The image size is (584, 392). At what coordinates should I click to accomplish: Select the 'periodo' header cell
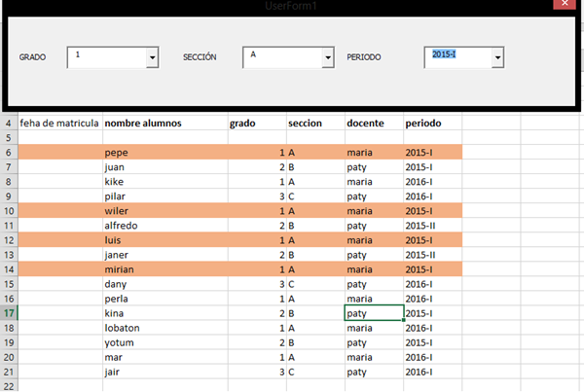pos(431,124)
